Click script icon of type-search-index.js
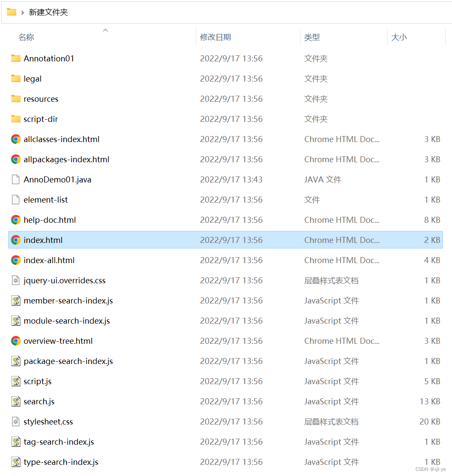The width and height of the screenshot is (452, 476). pyautogui.click(x=16, y=462)
